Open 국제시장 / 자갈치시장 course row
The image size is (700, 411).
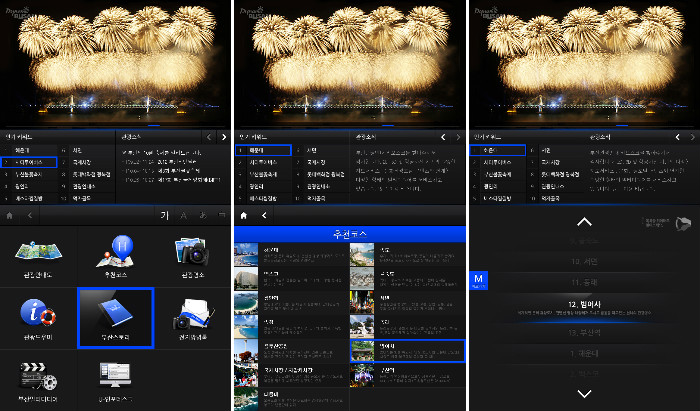[292, 375]
